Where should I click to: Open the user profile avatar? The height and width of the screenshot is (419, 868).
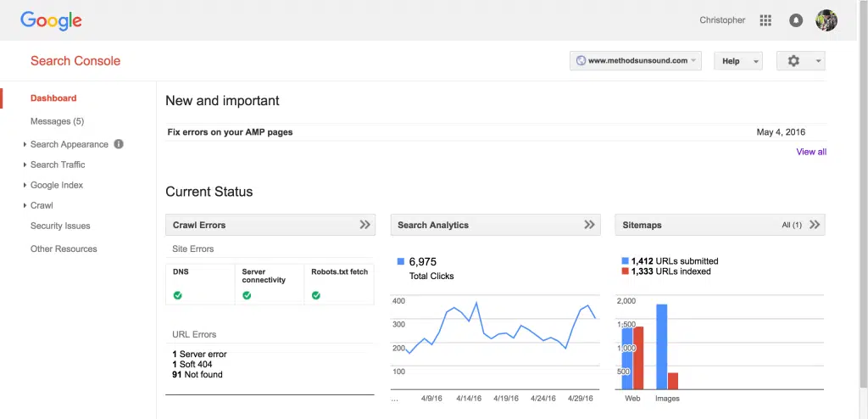(x=826, y=20)
